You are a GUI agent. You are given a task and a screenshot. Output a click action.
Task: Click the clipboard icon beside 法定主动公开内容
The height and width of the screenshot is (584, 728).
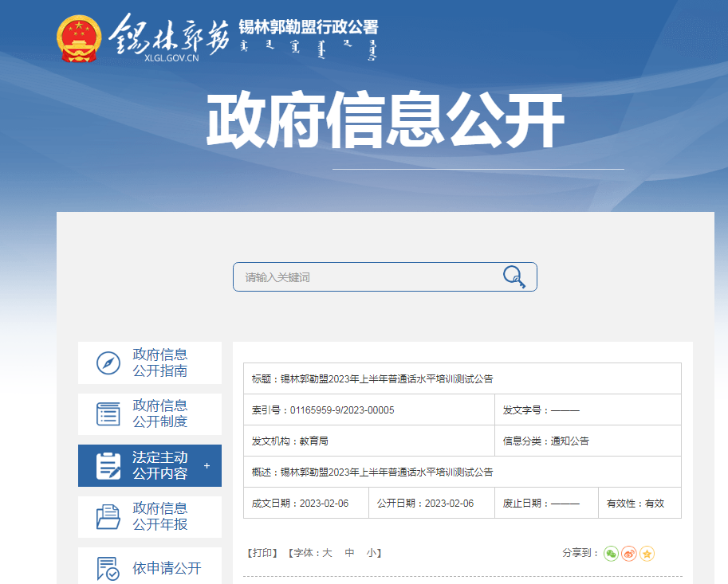pyautogui.click(x=108, y=466)
